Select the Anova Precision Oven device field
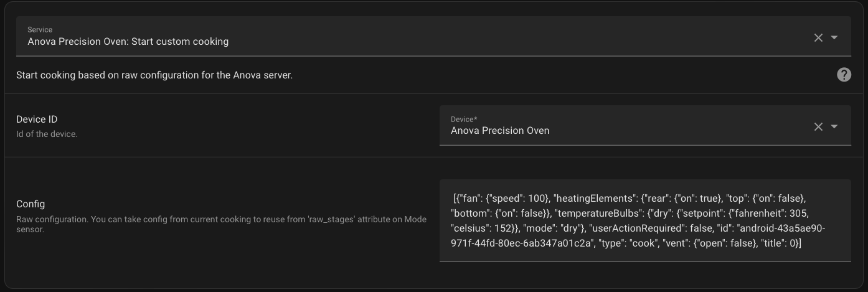Screen dimensions: 868x292 click(x=500, y=131)
